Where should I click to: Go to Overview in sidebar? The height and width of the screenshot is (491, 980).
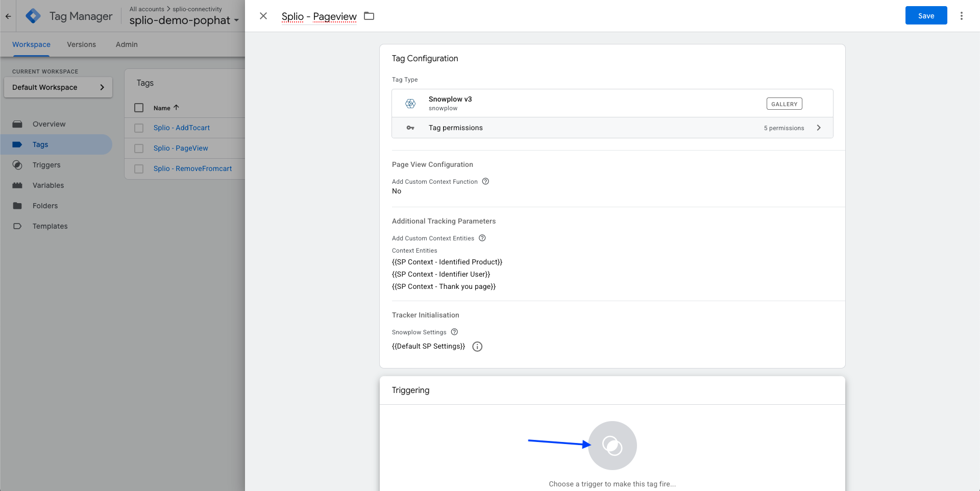pos(49,124)
